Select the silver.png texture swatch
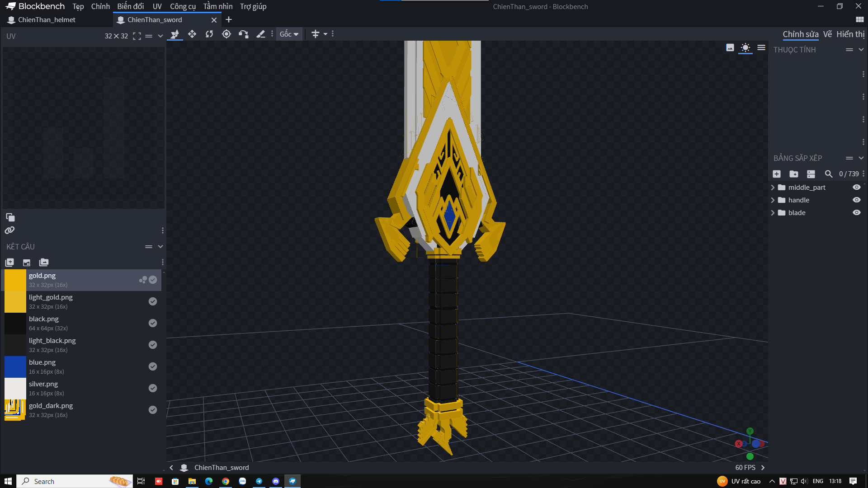 click(15, 388)
